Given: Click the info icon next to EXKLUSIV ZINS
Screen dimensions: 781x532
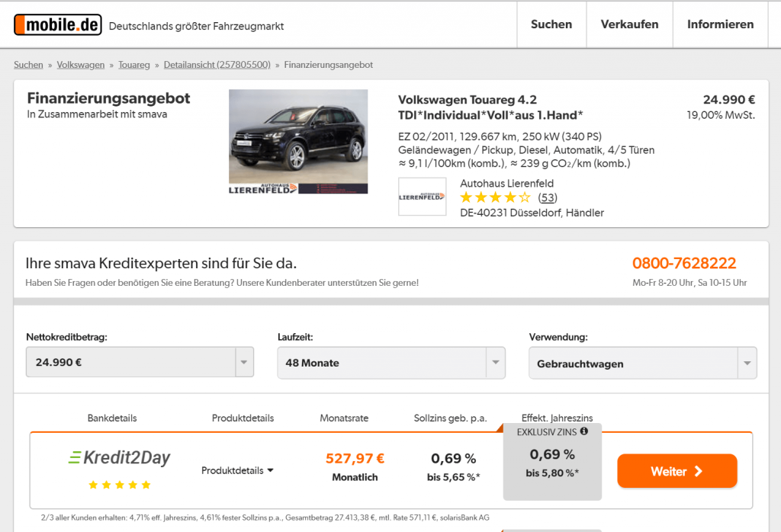Looking at the screenshot, I should coord(583,431).
